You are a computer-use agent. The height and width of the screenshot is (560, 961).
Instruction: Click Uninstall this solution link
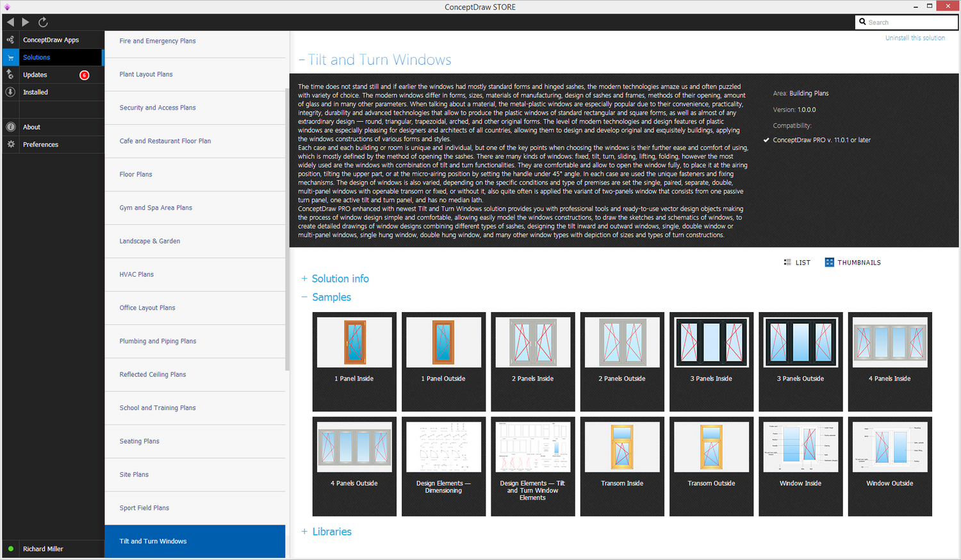tap(915, 38)
